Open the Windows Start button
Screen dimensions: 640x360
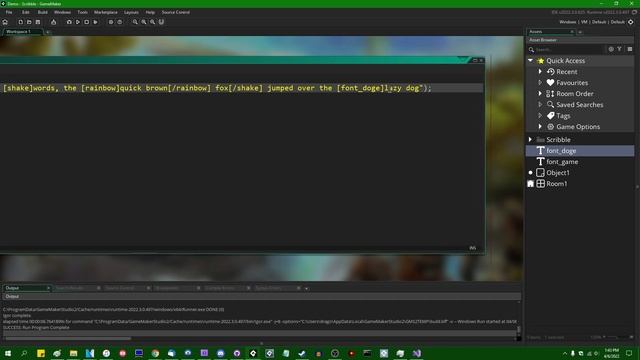(x=8, y=353)
